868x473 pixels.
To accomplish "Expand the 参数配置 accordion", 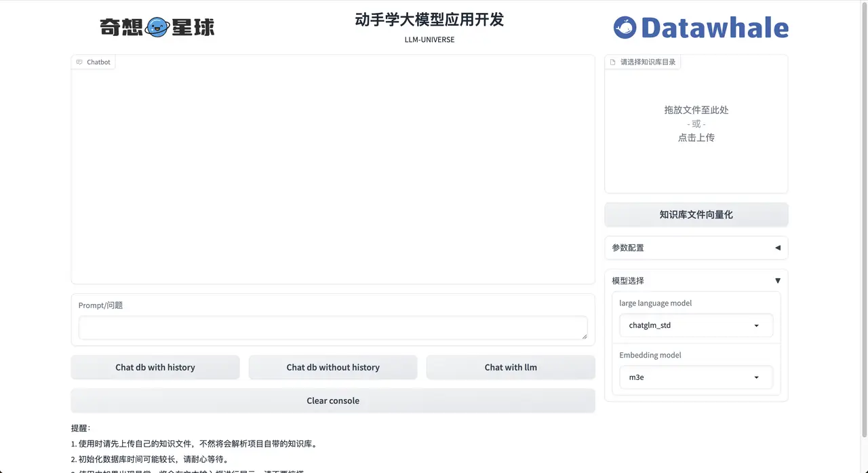I will coord(777,248).
